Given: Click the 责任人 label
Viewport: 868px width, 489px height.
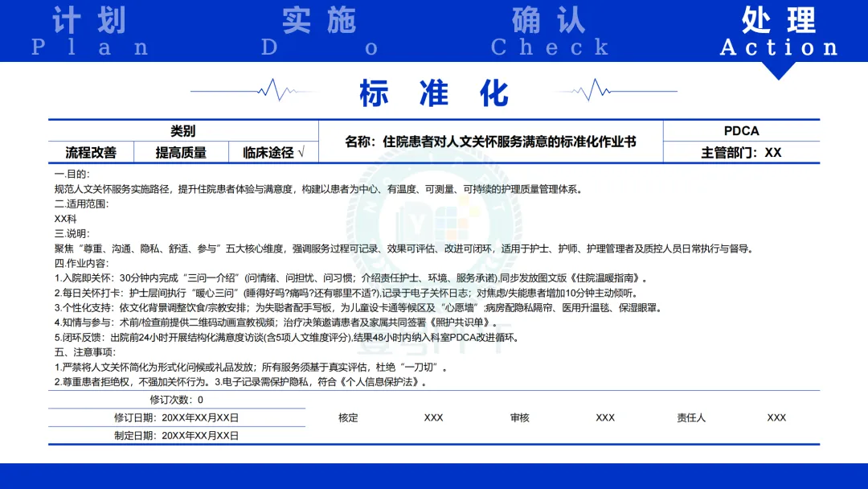Looking at the screenshot, I should pyautogui.click(x=691, y=417).
